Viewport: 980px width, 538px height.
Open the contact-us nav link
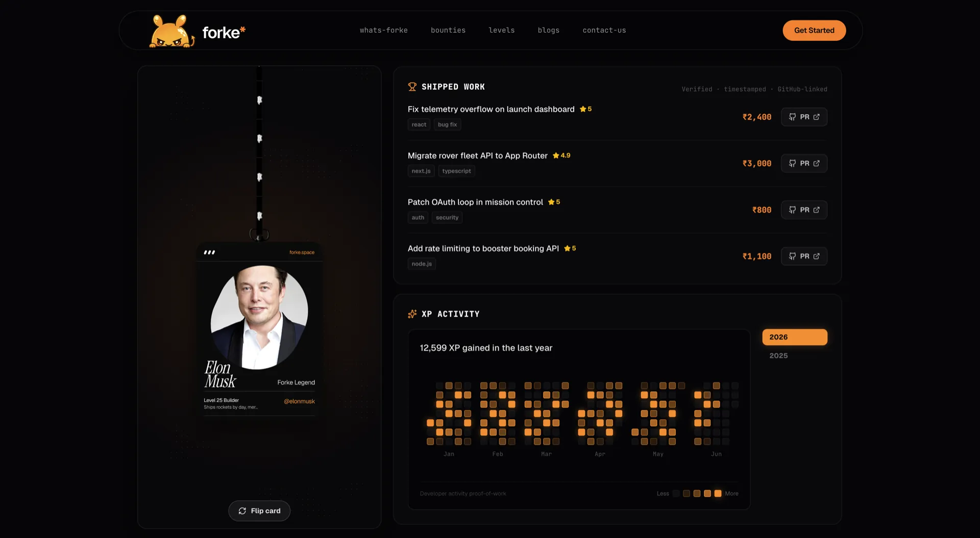(604, 31)
